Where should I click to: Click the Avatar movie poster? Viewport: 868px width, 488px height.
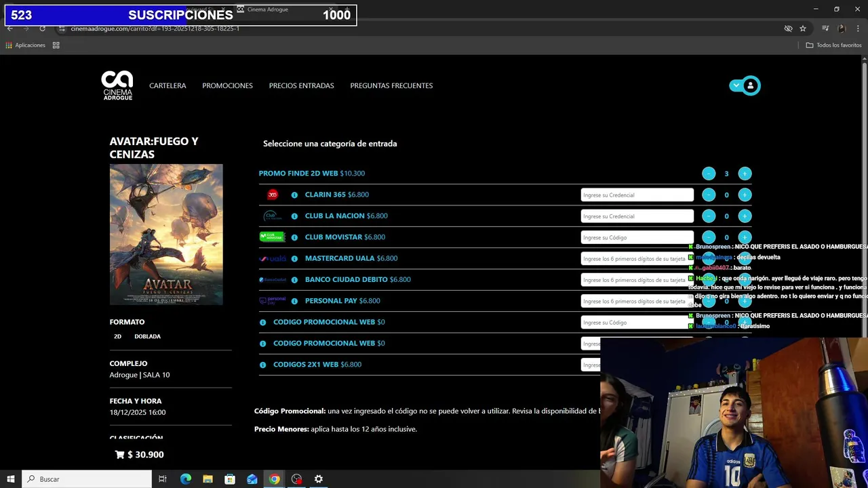coord(166,235)
